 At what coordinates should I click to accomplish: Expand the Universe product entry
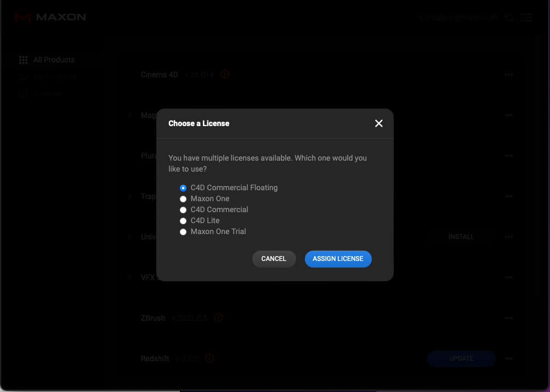(130, 236)
